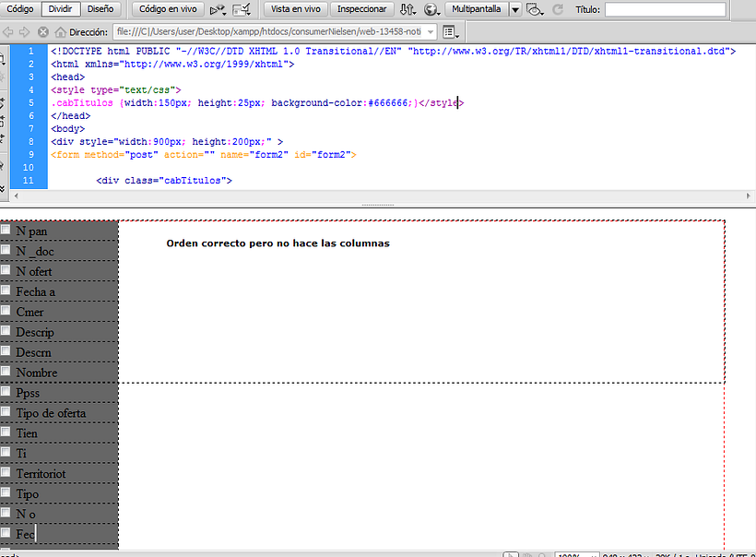Click the back navigation arrow

(x=8, y=32)
